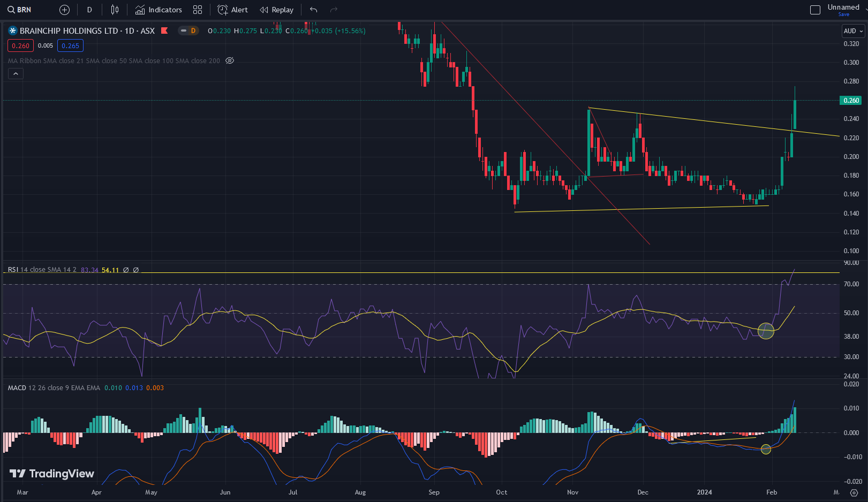Collapse the indicator legend with chevron
This screenshot has width=868, height=502.
point(16,74)
